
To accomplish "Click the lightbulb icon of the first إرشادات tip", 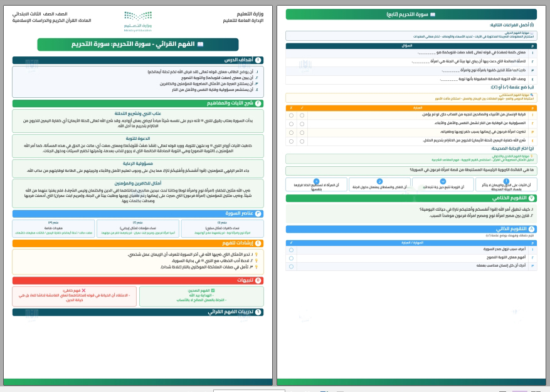I will 256,255.
